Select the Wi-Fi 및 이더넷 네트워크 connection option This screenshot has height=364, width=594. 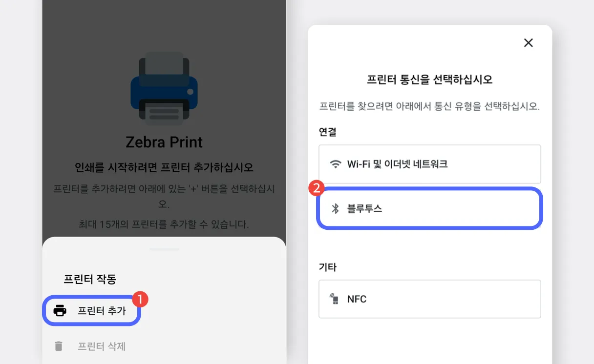coord(430,164)
